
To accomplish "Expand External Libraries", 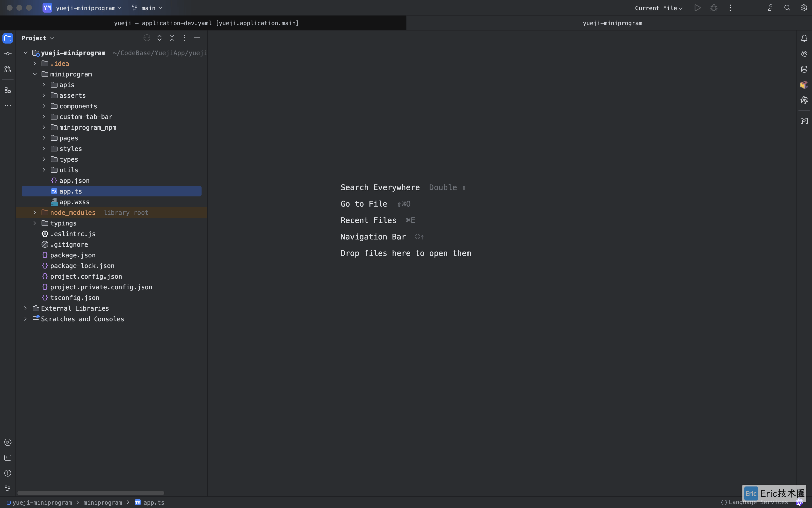I will [26, 308].
